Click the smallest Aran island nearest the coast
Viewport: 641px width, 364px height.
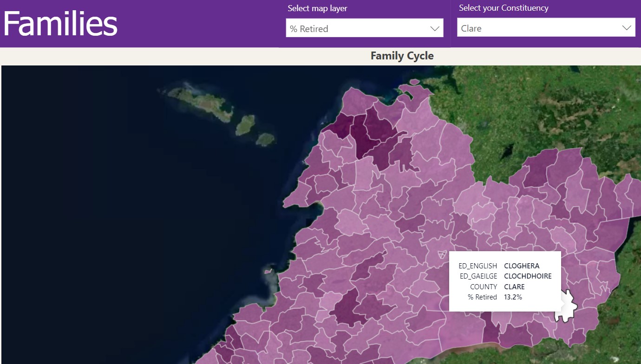265,139
